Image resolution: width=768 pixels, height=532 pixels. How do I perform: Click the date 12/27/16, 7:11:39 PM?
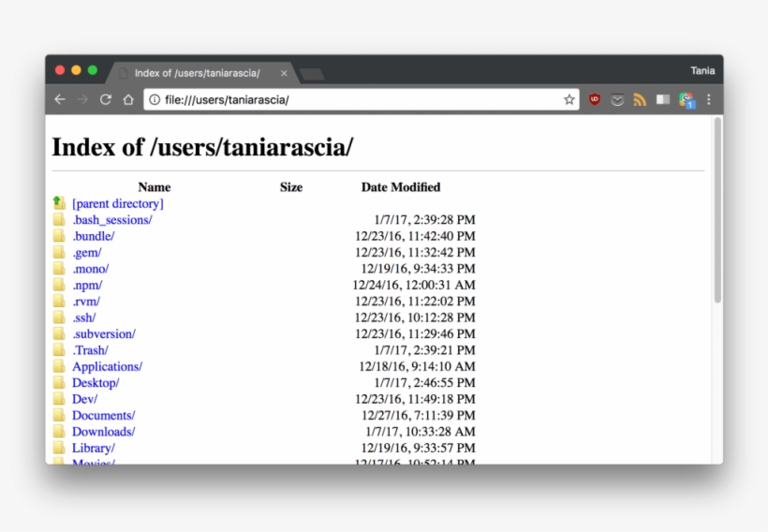point(419,415)
